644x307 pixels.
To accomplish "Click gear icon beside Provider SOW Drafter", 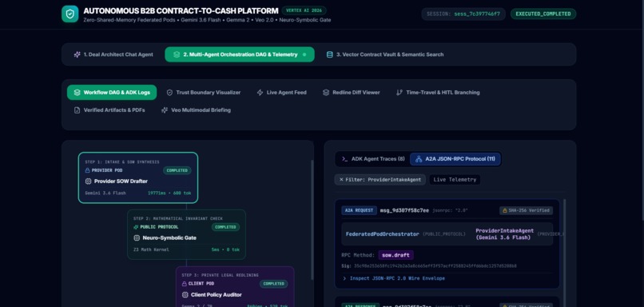I will (89, 181).
